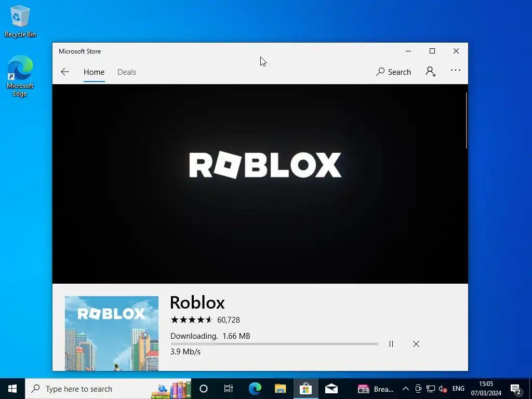Open the See more ellipsis menu
The height and width of the screenshot is (399, 532).
pyautogui.click(x=455, y=70)
